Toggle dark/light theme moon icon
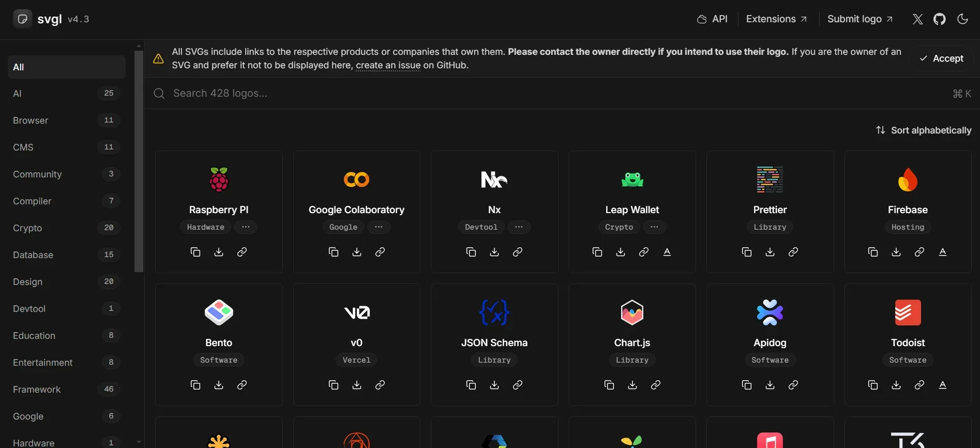This screenshot has height=448, width=980. [x=962, y=19]
